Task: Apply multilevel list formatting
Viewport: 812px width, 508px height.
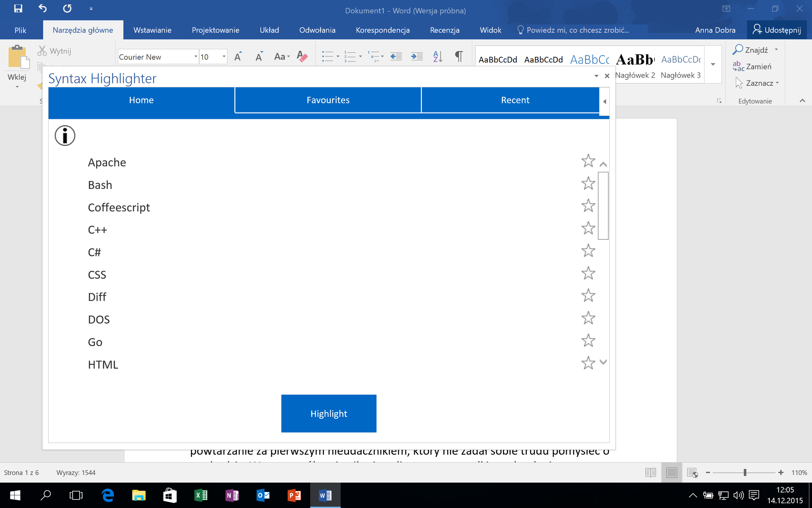Action: pyautogui.click(x=373, y=56)
